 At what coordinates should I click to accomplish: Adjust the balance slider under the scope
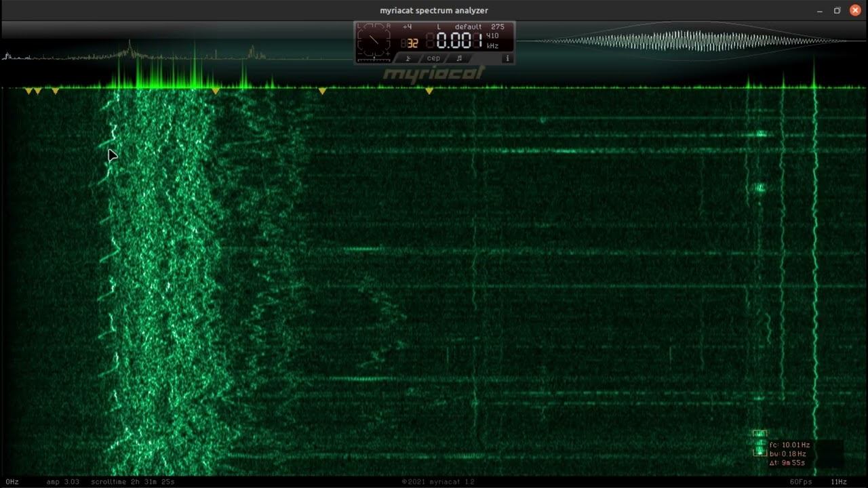[374, 60]
